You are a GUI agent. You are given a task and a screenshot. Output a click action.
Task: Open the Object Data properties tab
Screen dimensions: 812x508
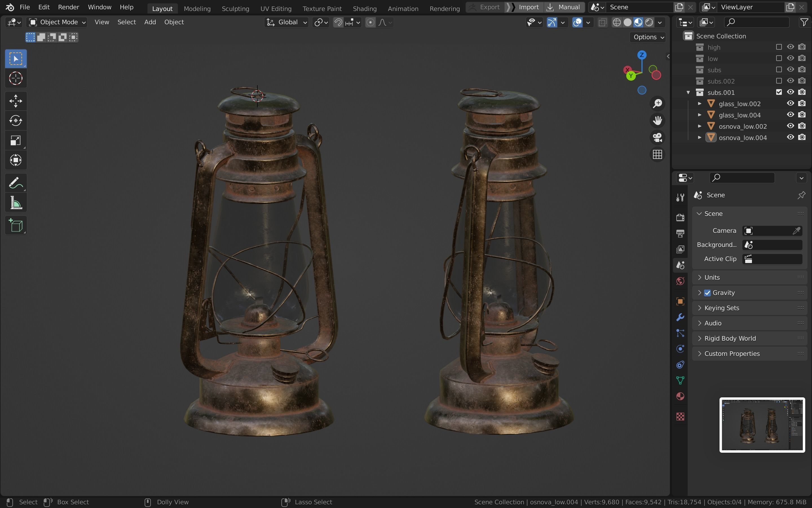(680, 380)
